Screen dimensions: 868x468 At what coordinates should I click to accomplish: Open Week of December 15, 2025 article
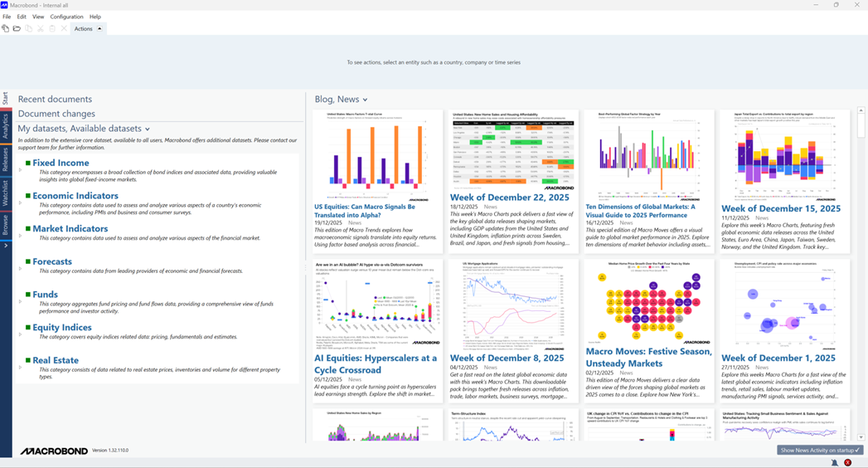click(x=780, y=208)
